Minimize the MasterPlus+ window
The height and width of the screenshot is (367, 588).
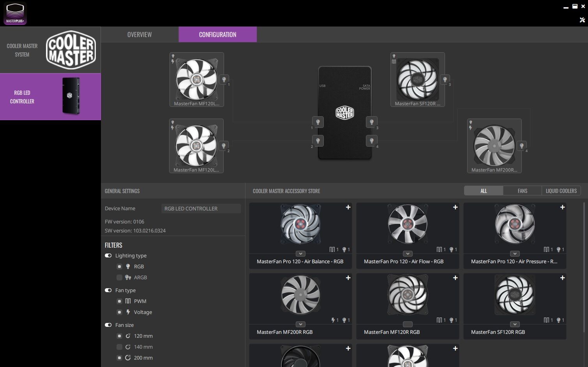(x=566, y=7)
